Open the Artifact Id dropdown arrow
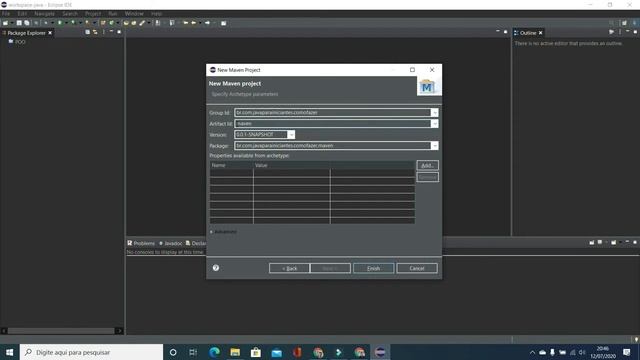The height and width of the screenshot is (360, 640). [x=434, y=124]
